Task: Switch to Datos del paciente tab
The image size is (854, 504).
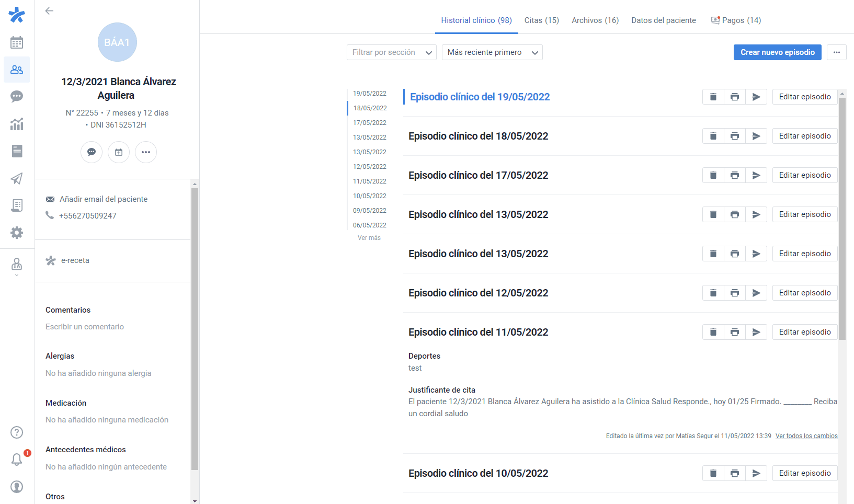Action: click(664, 20)
